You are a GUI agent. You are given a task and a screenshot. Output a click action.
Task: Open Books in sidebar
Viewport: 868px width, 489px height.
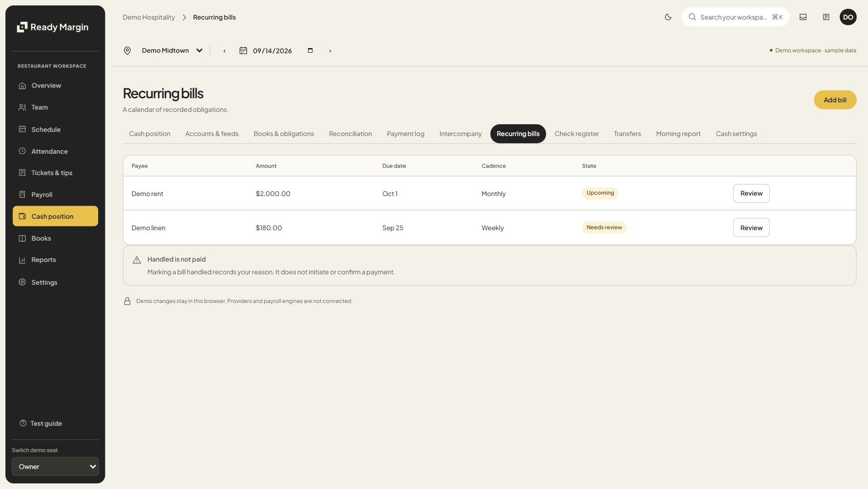[x=55, y=238]
